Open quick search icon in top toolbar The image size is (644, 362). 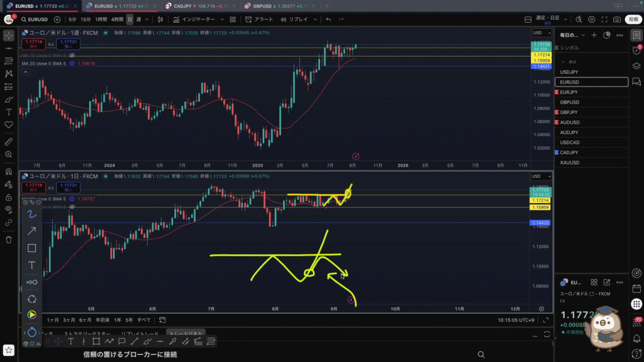click(x=579, y=19)
